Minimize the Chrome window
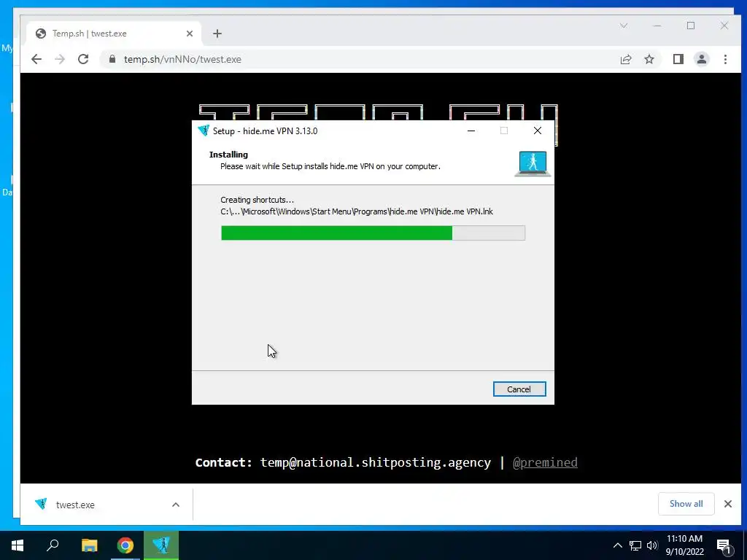This screenshot has width=747, height=560. pyautogui.click(x=657, y=26)
